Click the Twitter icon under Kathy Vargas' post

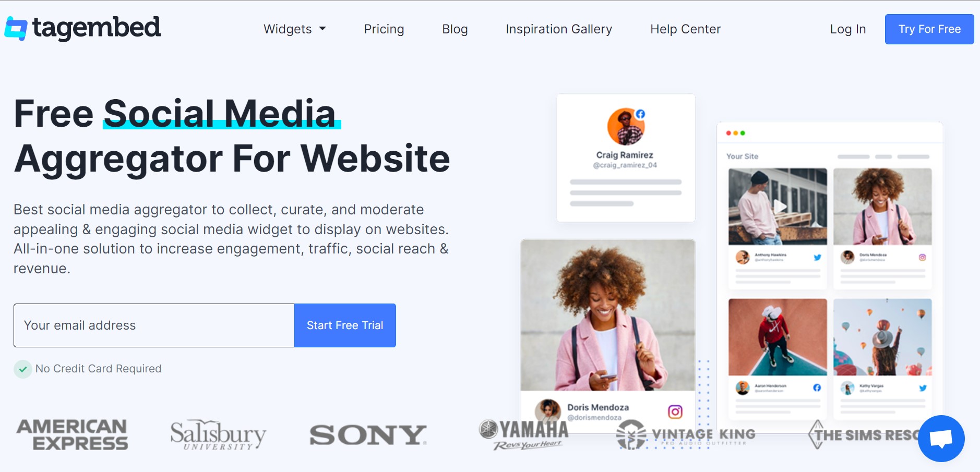pyautogui.click(x=923, y=388)
